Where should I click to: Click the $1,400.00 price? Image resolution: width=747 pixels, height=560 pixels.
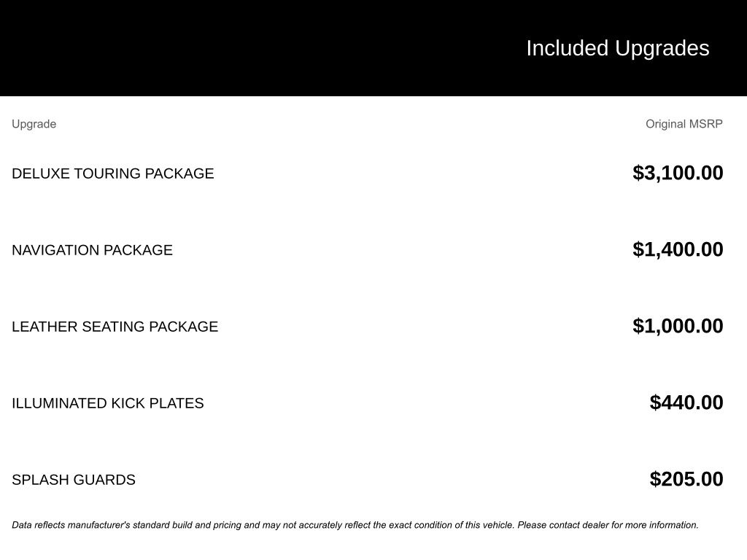click(678, 249)
